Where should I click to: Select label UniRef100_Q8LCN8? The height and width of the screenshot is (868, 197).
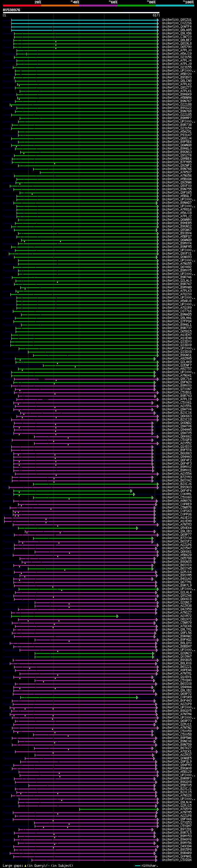tap(176, 81)
